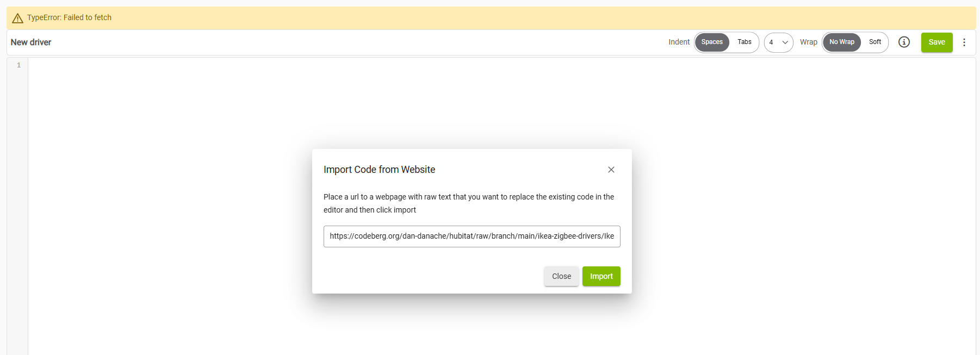Open the editor info icon
The image size is (980, 355).
tap(904, 42)
